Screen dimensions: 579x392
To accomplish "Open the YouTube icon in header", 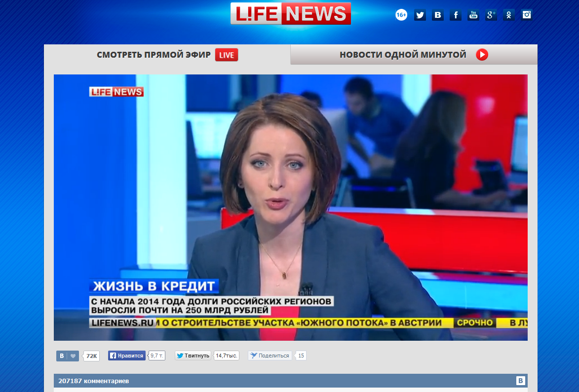I will 473,15.
